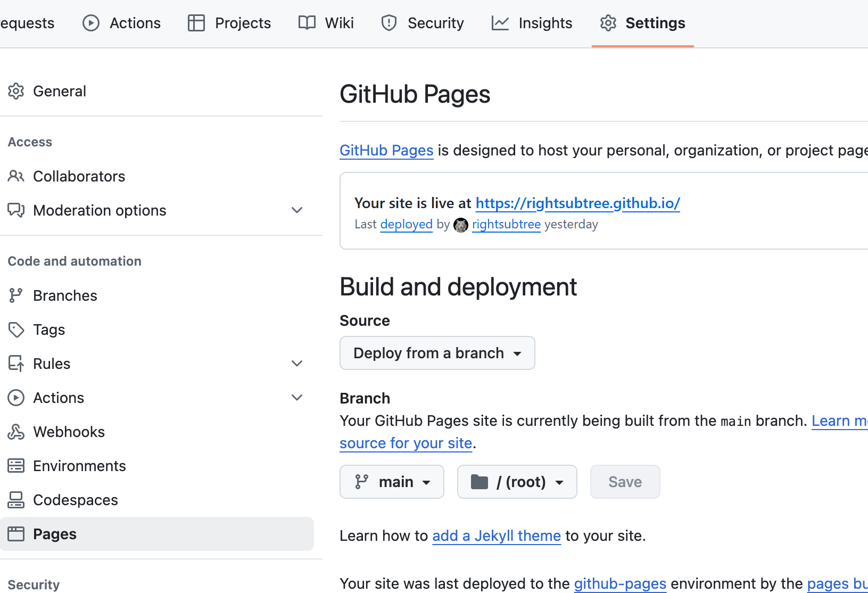Open the Actions tab in repository navigation
The image size is (868, 593).
[x=121, y=23]
